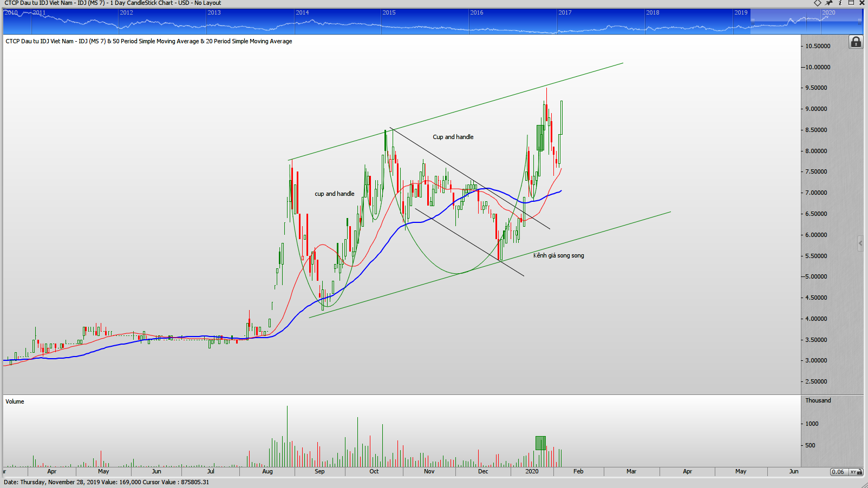Expand the collapsed right side panel arrow
The image size is (868, 488).
(x=860, y=243)
